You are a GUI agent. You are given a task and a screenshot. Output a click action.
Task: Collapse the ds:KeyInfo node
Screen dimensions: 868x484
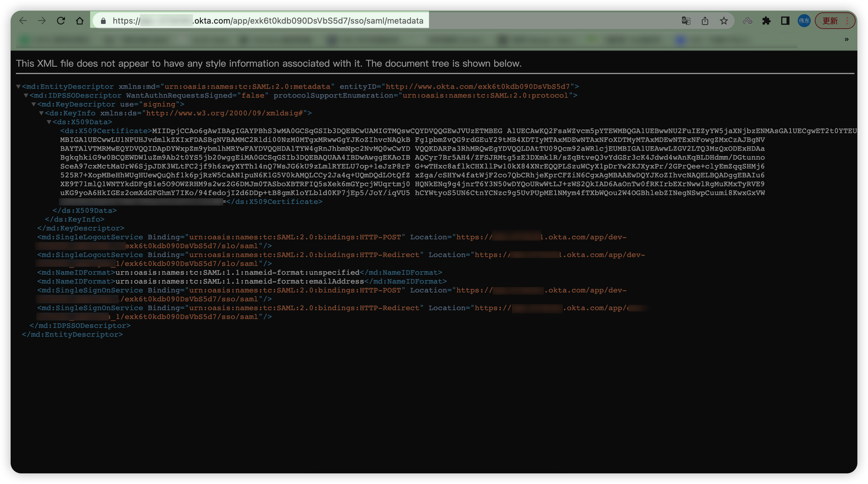41,113
